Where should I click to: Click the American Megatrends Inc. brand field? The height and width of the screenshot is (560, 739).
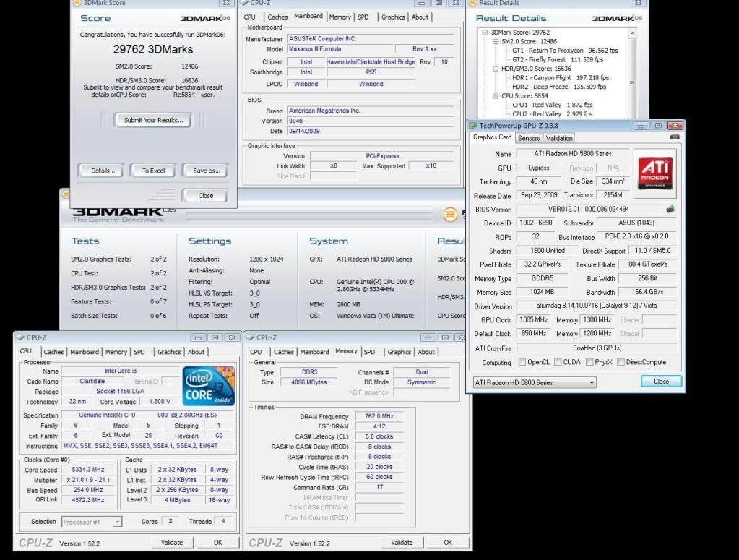[370, 111]
